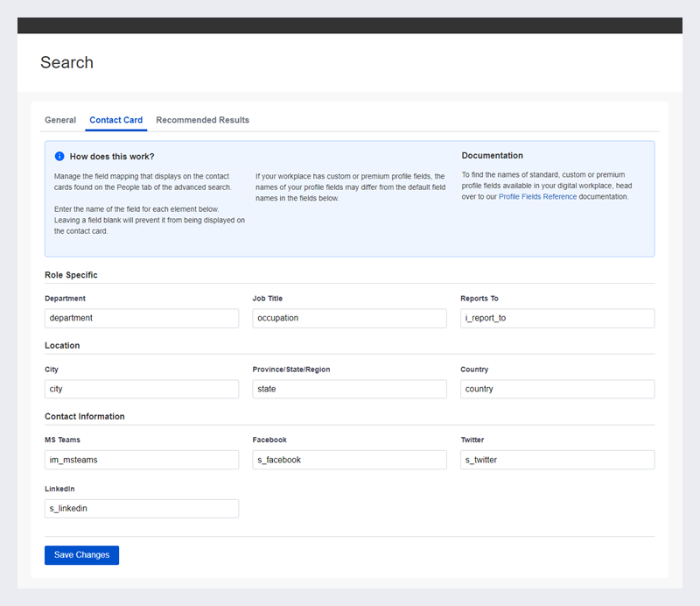Open the General tab
This screenshot has height=606, width=700.
[60, 120]
